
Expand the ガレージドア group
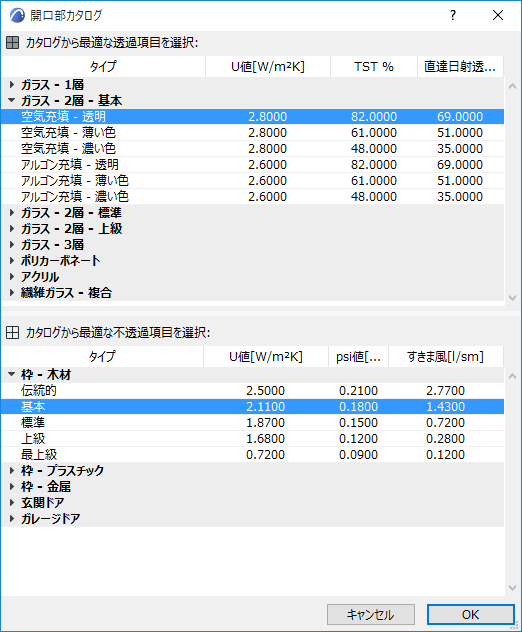coord(12,518)
